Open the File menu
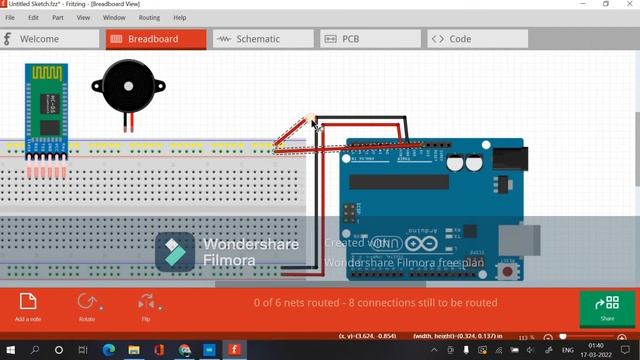 10,18
